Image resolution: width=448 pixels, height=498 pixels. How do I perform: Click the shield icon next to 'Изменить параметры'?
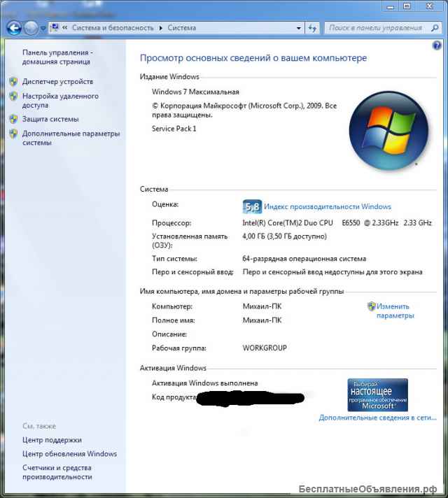(x=372, y=306)
